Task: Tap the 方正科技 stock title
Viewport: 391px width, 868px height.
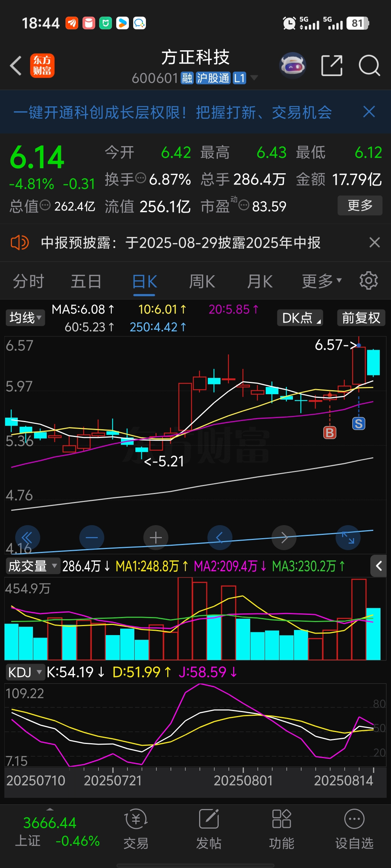Action: (x=195, y=57)
